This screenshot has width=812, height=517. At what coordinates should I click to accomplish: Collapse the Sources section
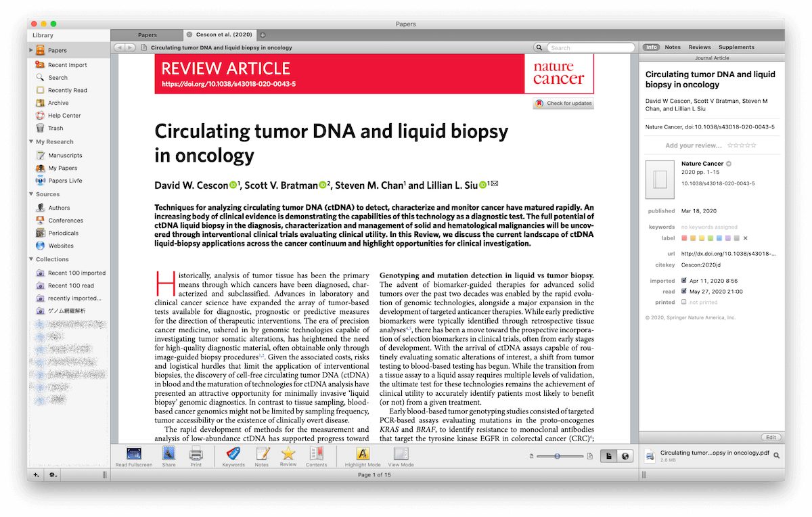click(x=31, y=194)
